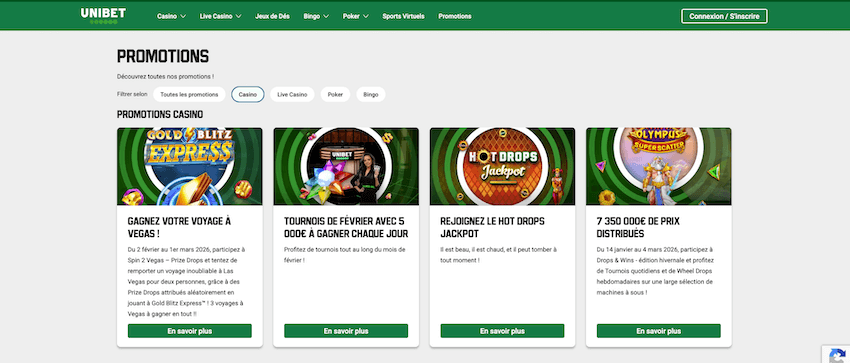Viewport: 850px width, 363px height.
Task: Click the Unibet logo
Action: [x=103, y=16]
